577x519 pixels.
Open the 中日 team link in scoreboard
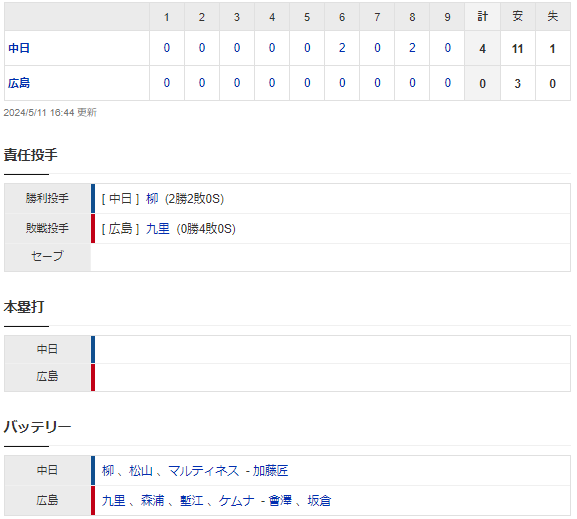click(x=19, y=48)
